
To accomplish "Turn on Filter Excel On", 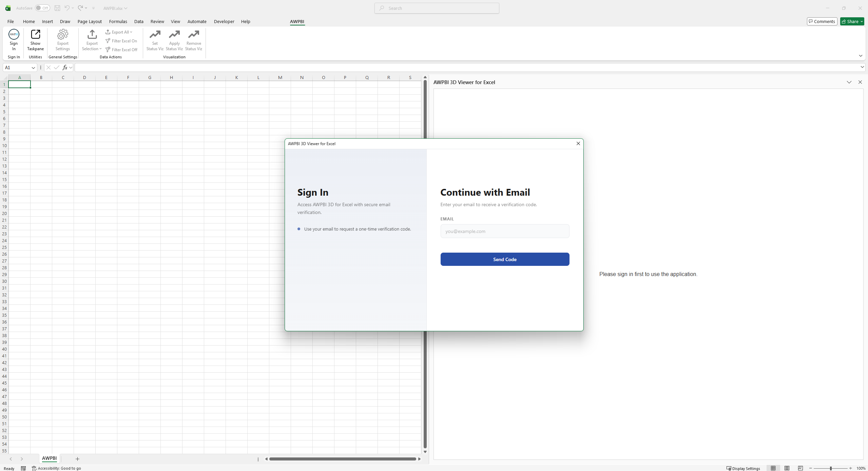I will [x=121, y=41].
